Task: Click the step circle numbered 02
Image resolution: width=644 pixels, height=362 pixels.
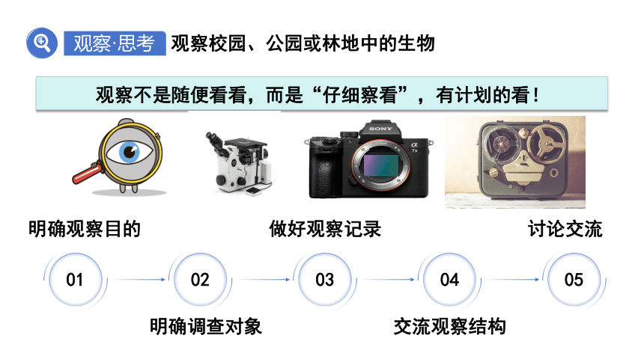Action: coord(200,280)
